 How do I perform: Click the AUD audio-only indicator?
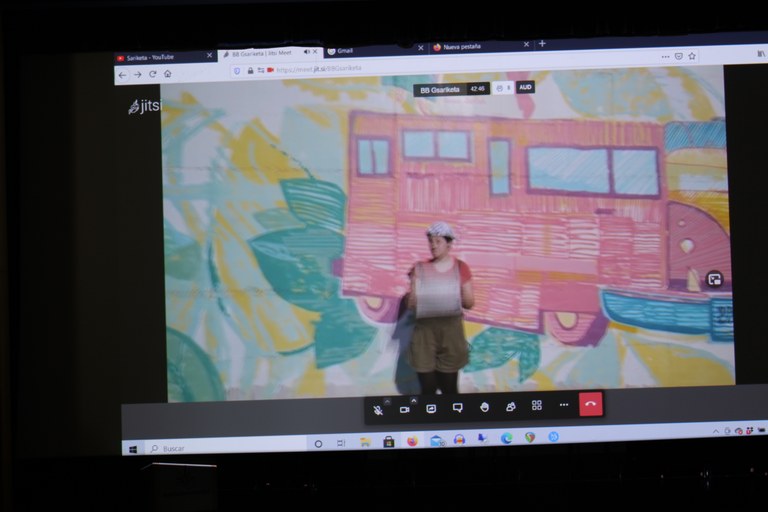click(x=525, y=87)
